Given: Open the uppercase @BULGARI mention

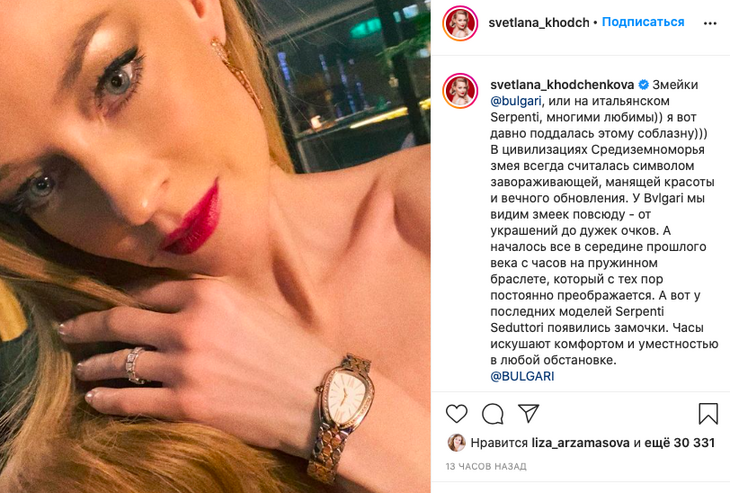Looking at the screenshot, I should (x=522, y=376).
